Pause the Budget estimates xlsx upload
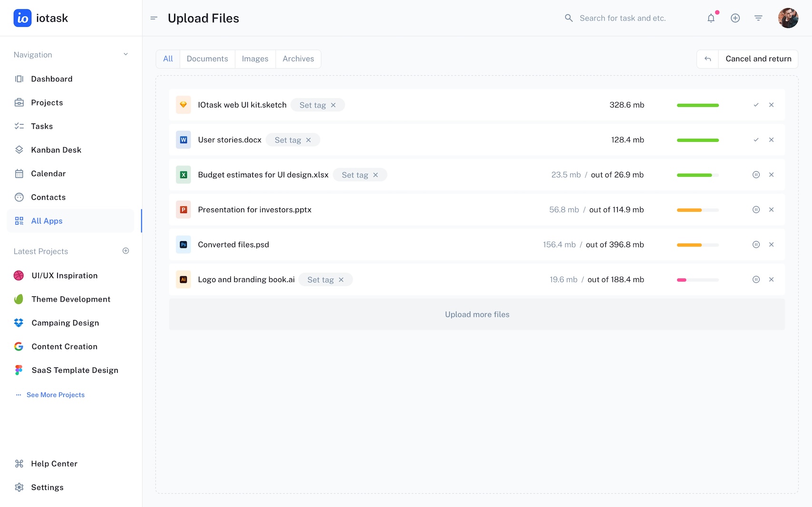The image size is (812, 507). pos(756,175)
